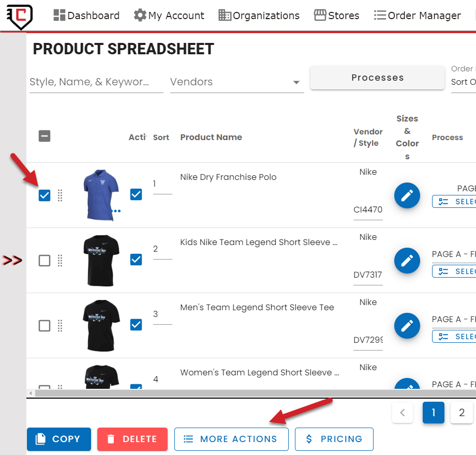Toggle Active for Men's Team Legend Tee

tap(136, 325)
